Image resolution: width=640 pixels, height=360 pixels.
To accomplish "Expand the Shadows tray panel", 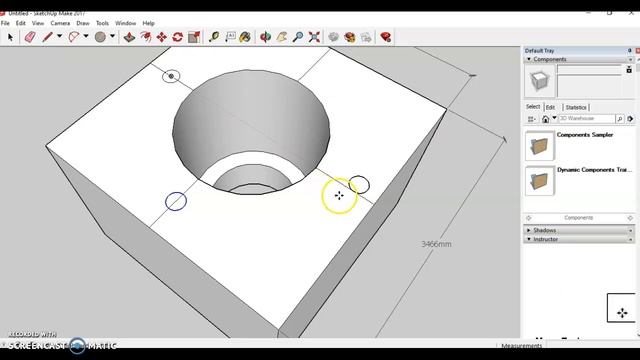I will [529, 230].
